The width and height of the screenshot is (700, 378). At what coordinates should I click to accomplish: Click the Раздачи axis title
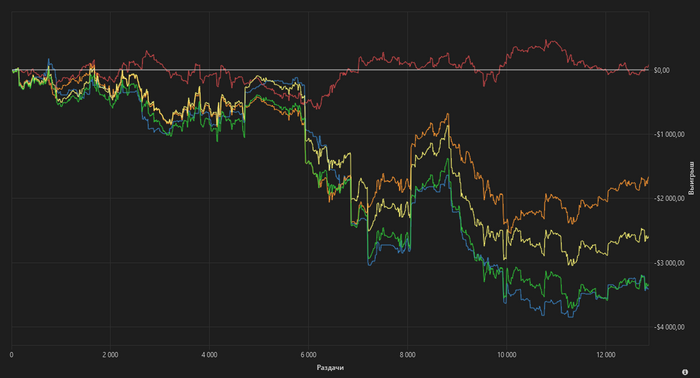click(330, 368)
